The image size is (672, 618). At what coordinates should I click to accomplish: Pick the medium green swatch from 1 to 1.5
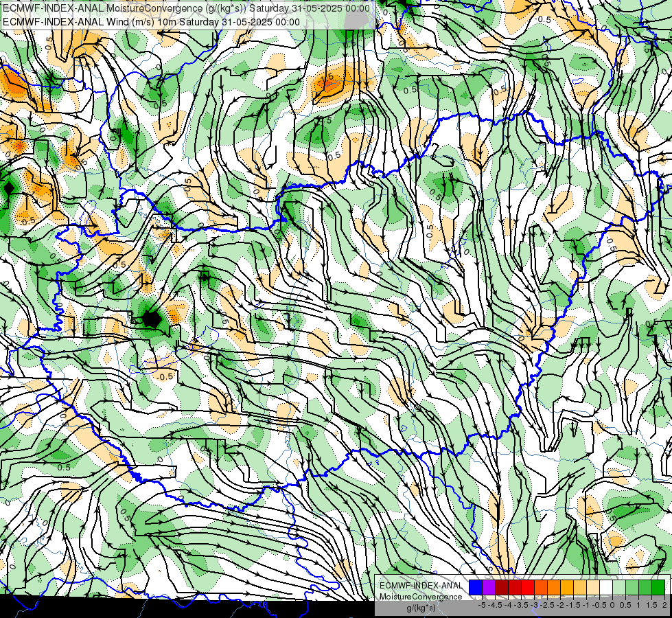click(645, 587)
